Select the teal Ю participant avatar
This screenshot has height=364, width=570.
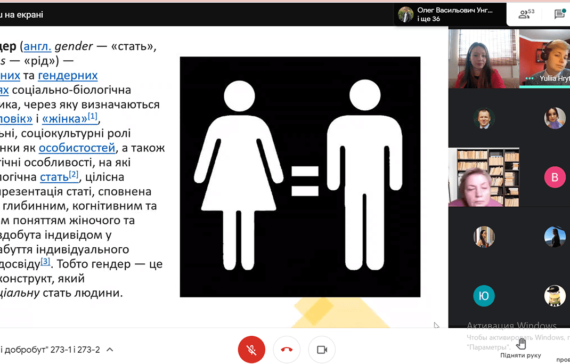483,296
